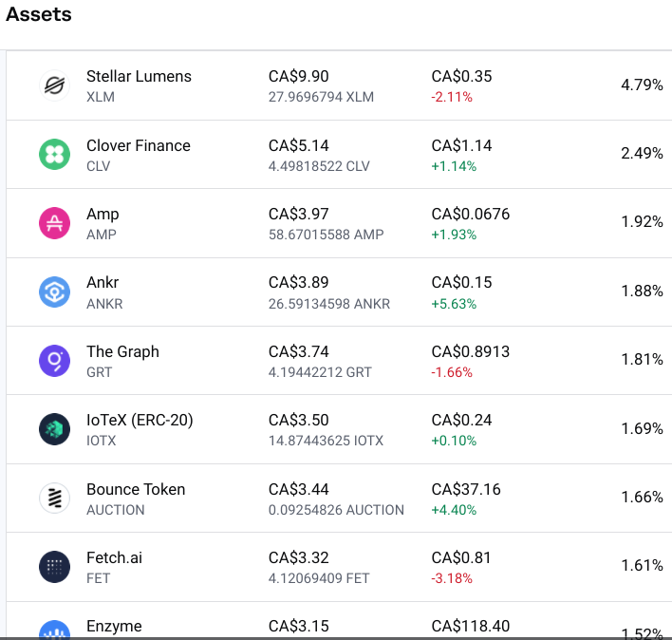Click the Assets section heading

[38, 15]
